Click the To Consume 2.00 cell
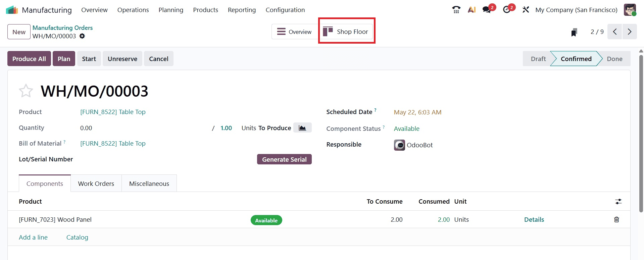This screenshot has height=260, width=644. (x=396, y=219)
